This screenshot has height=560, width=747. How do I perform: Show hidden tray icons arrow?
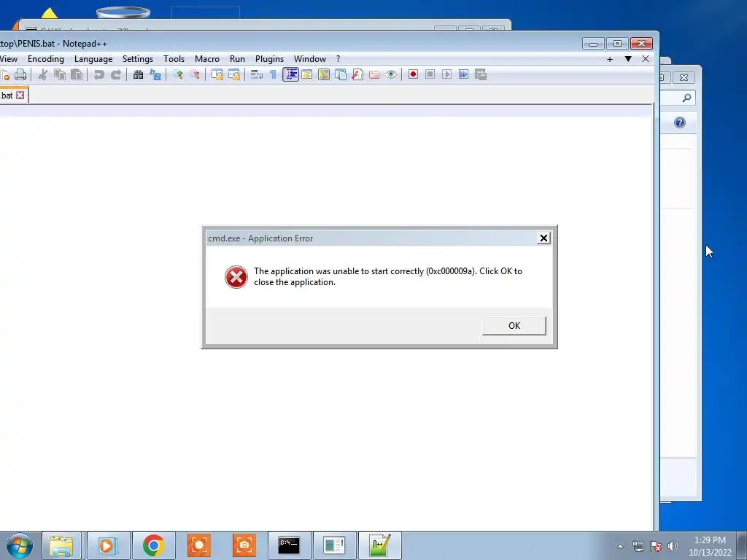[x=620, y=546]
